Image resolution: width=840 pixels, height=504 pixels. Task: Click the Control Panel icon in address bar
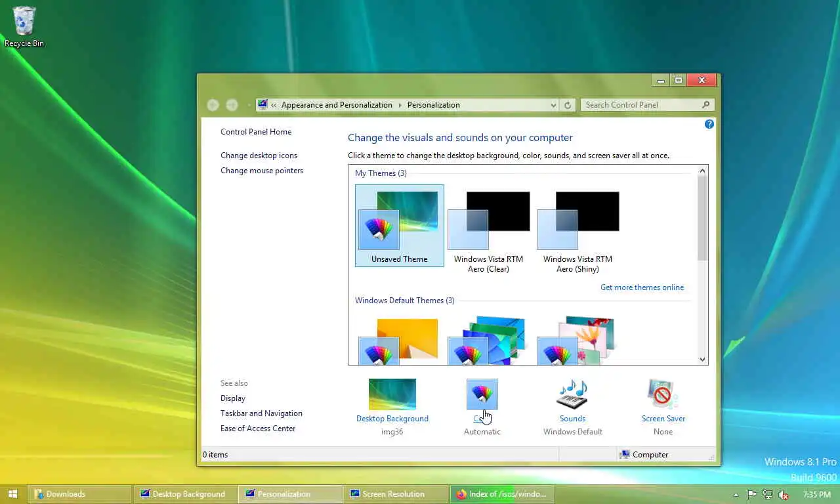coord(262,104)
